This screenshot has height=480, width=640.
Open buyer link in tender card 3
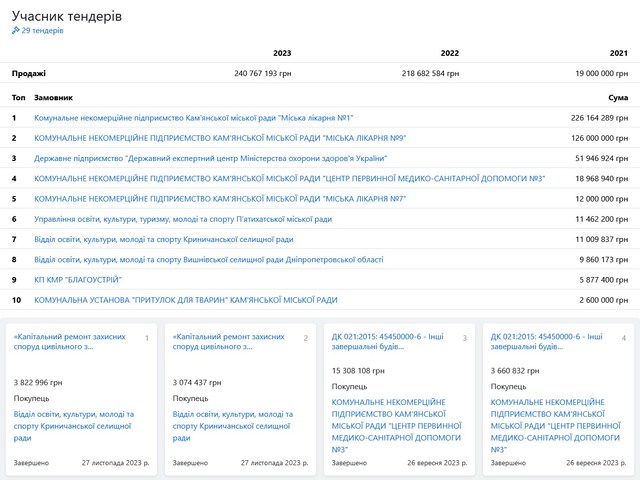pos(397,426)
